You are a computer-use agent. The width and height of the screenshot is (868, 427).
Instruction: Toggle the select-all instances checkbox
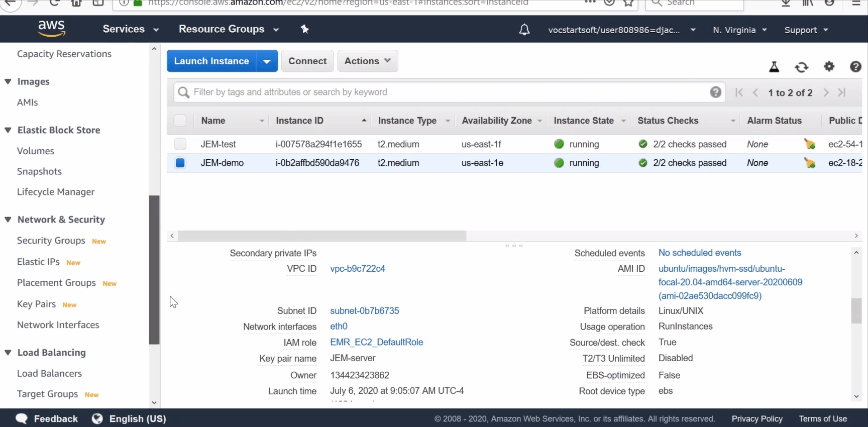coord(180,121)
